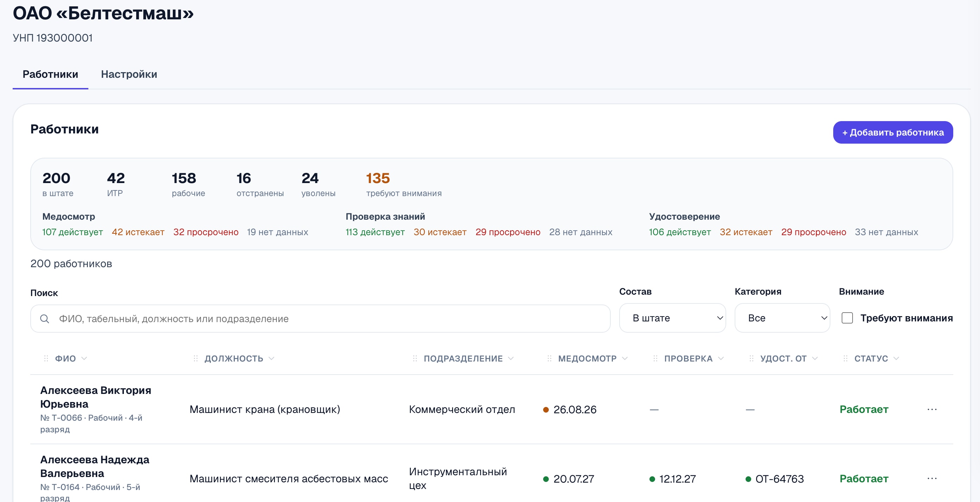Open actions menu for Алексеева Надежда Валерьевна
The height and width of the screenshot is (502, 980).
[932, 478]
